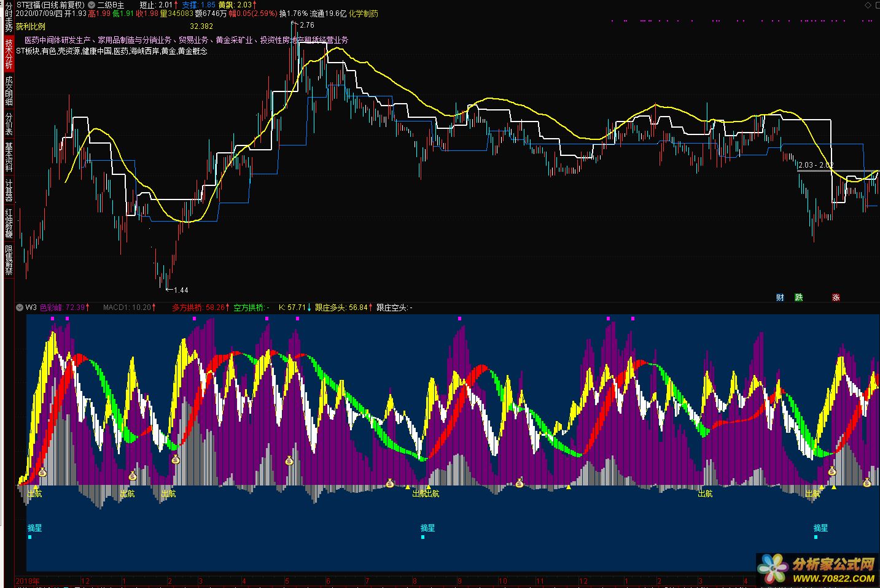The image size is (880, 588).
Task: Click the 财 marker icon
Action: tap(780, 298)
